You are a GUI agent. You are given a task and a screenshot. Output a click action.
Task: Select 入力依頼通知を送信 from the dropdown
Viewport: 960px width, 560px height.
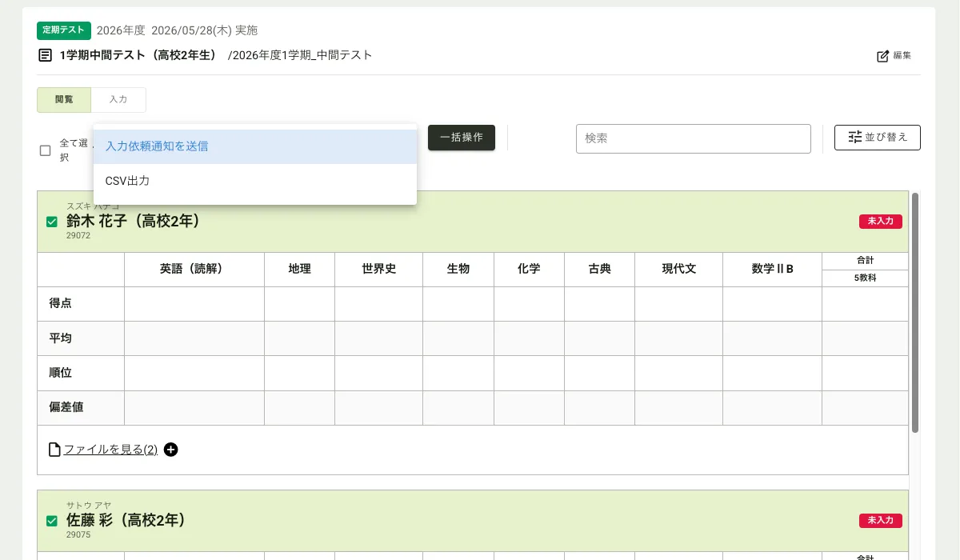(x=254, y=146)
